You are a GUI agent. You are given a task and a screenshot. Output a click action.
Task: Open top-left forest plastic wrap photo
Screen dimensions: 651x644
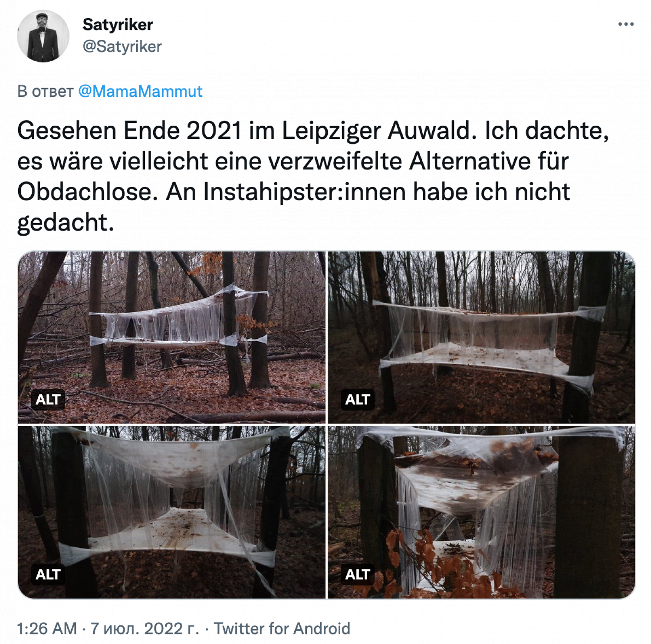[171, 337]
